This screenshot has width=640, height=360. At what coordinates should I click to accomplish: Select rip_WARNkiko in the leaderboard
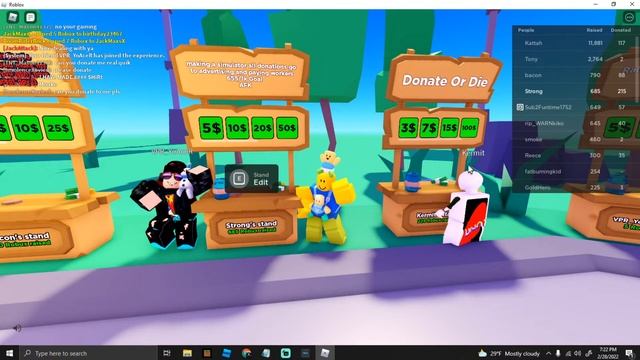(575, 123)
